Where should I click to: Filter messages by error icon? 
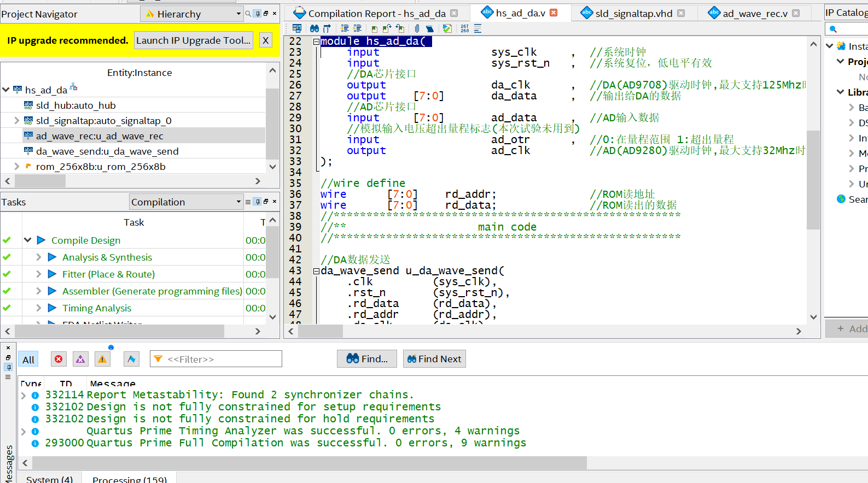coord(59,359)
